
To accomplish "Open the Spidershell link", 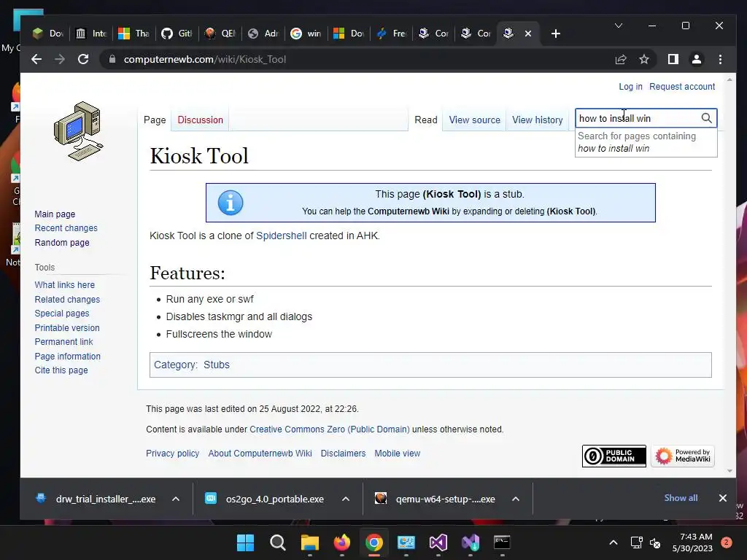I will (281, 236).
